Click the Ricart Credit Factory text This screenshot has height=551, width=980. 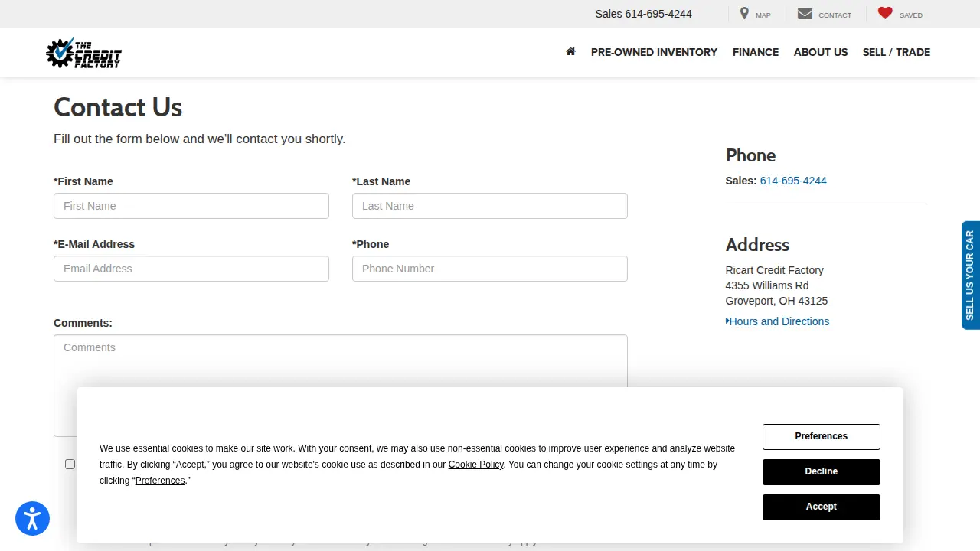775,270
